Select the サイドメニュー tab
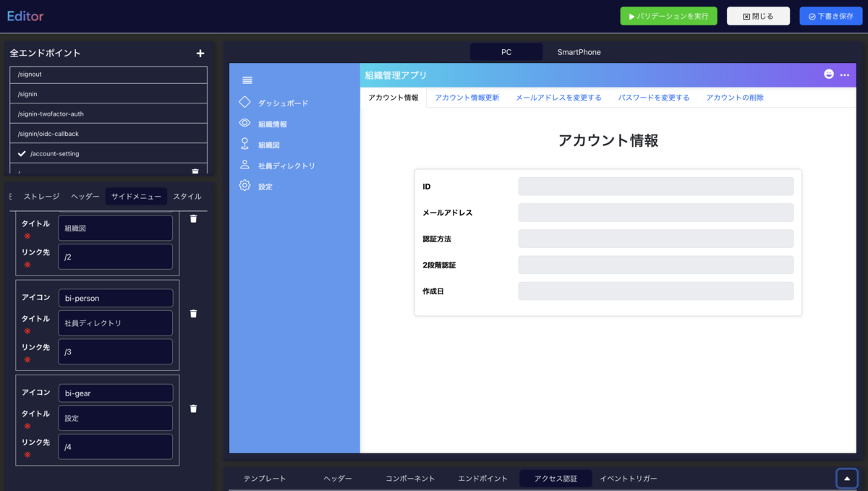This screenshot has width=868, height=491. pos(136,197)
